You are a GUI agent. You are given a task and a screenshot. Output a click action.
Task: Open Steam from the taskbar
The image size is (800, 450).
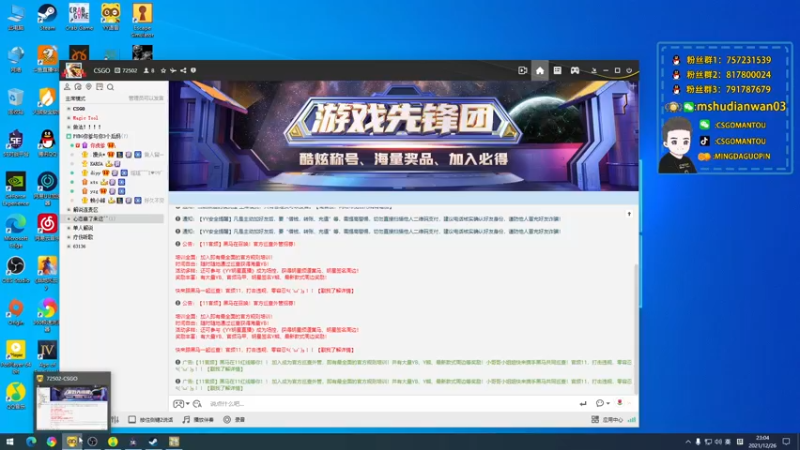153,441
